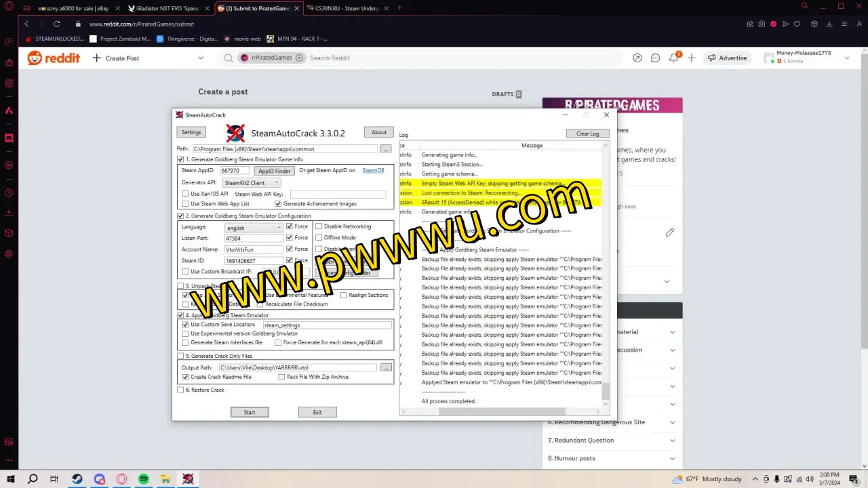868x488 pixels.
Task: Expand the Humour posts rule
Action: 672,459
